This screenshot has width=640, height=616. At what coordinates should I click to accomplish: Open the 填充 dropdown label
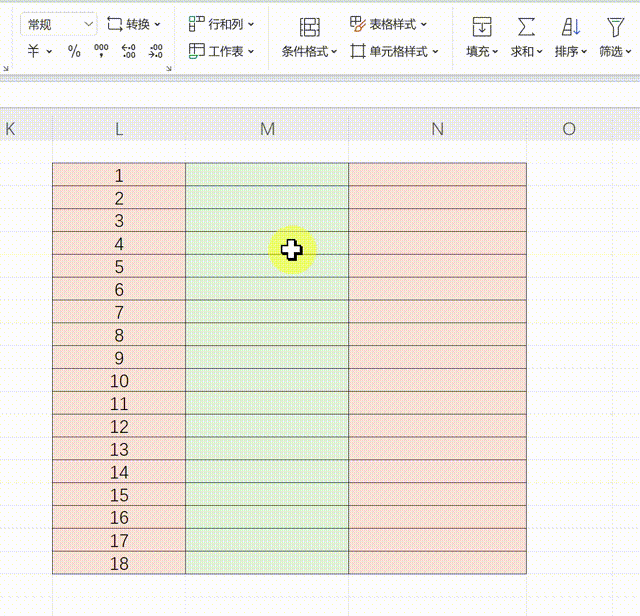pyautogui.click(x=482, y=51)
